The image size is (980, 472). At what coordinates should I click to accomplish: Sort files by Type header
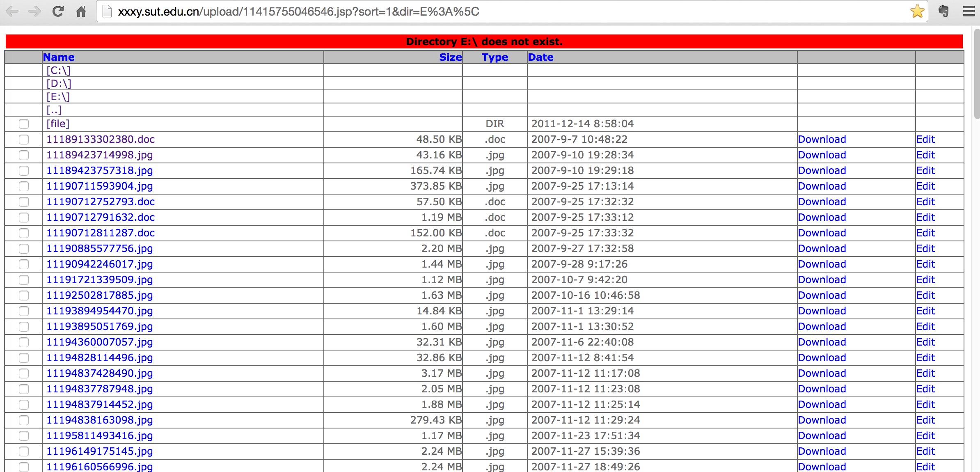495,57
